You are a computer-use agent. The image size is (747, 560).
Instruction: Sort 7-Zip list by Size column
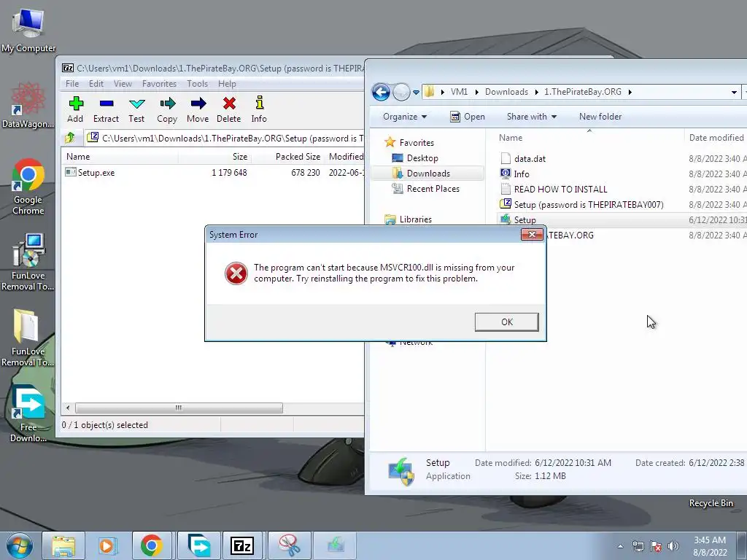click(x=215, y=157)
